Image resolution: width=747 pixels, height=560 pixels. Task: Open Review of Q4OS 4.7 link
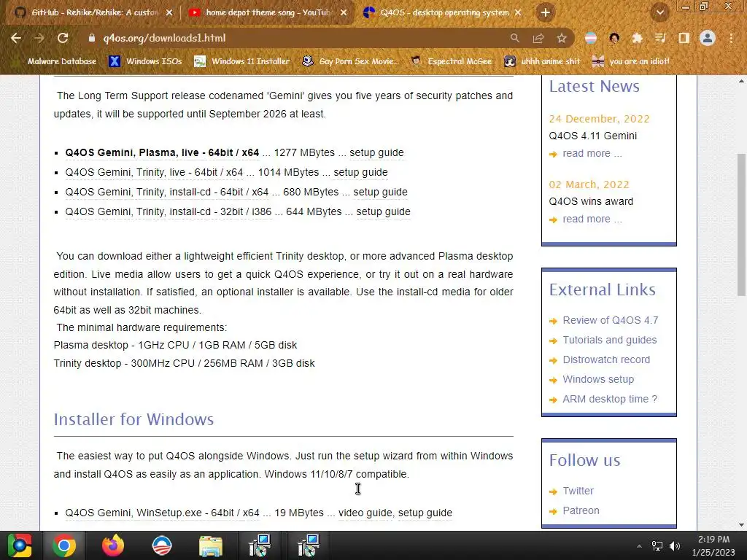coord(611,321)
